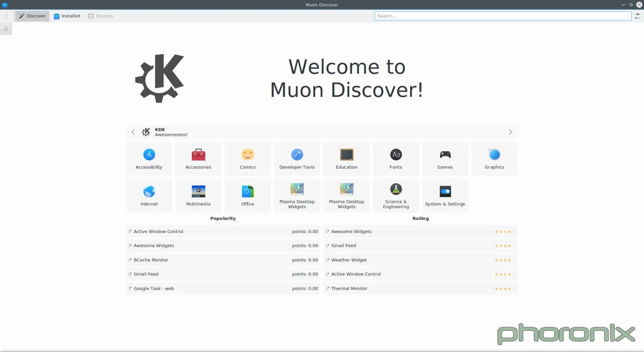
Task: Show next featured banner with right chevron
Action: [510, 132]
